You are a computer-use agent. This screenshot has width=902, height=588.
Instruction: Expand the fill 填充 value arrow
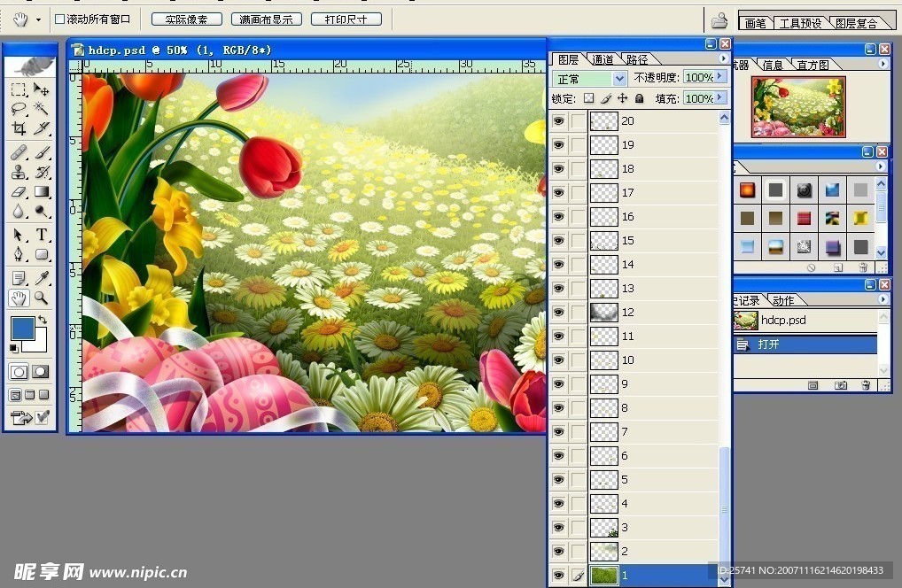[721, 98]
